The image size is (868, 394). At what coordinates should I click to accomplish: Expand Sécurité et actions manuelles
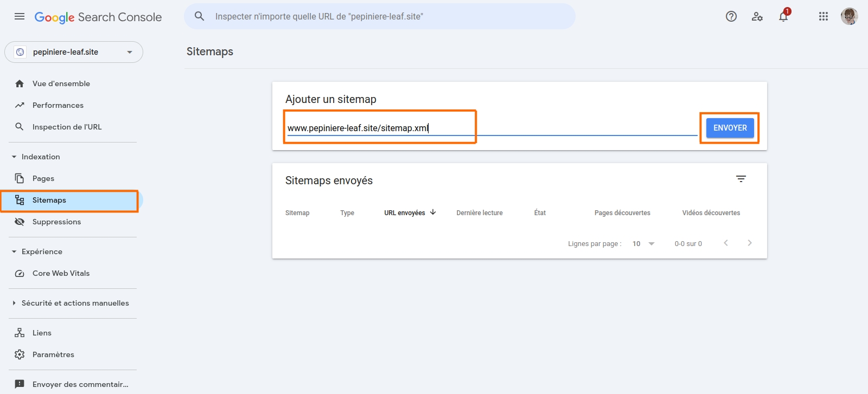click(x=70, y=303)
